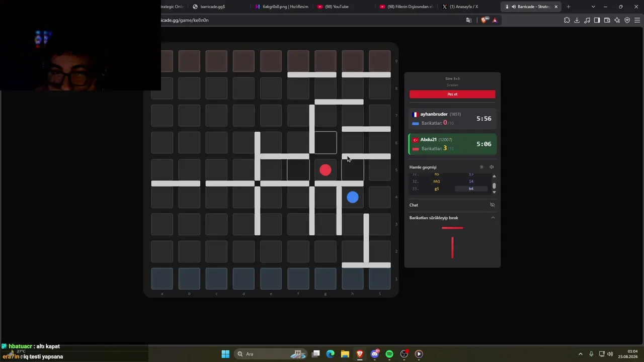Select the red pawn on the board
Image resolution: width=644 pixels, height=362 pixels.
(x=326, y=170)
